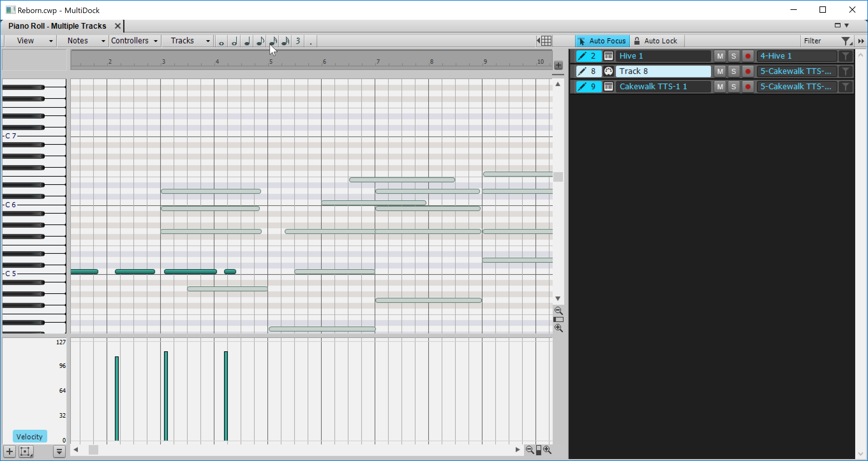Viewport: 868px width, 461px height.
Task: Select the eighth note duration icon
Action: pyautogui.click(x=259, y=41)
